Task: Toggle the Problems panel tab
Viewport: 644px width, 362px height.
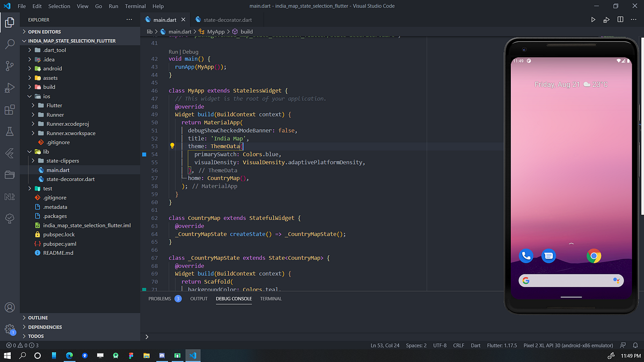Action: pos(159,299)
